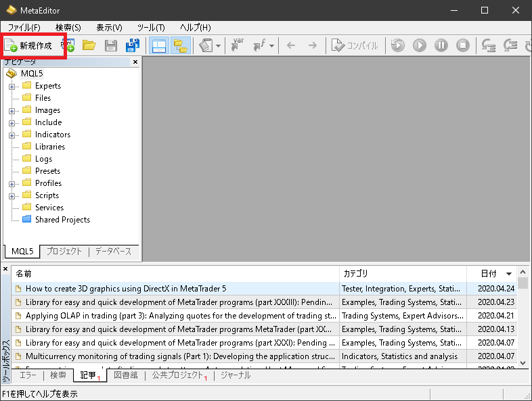Click the コンパイル (Compile) button
Viewport: 532px width, 401px height.
(x=355, y=45)
